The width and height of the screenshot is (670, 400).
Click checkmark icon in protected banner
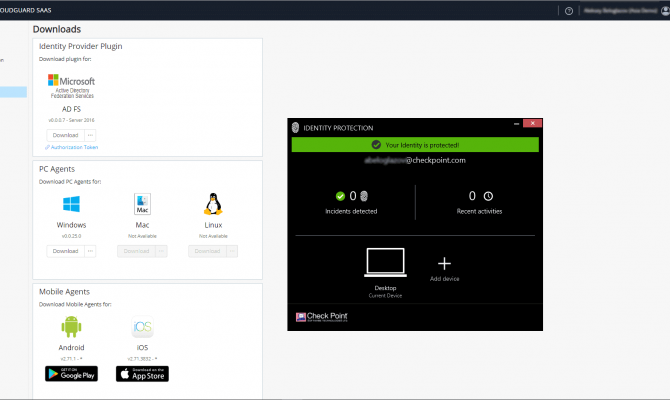click(x=376, y=145)
